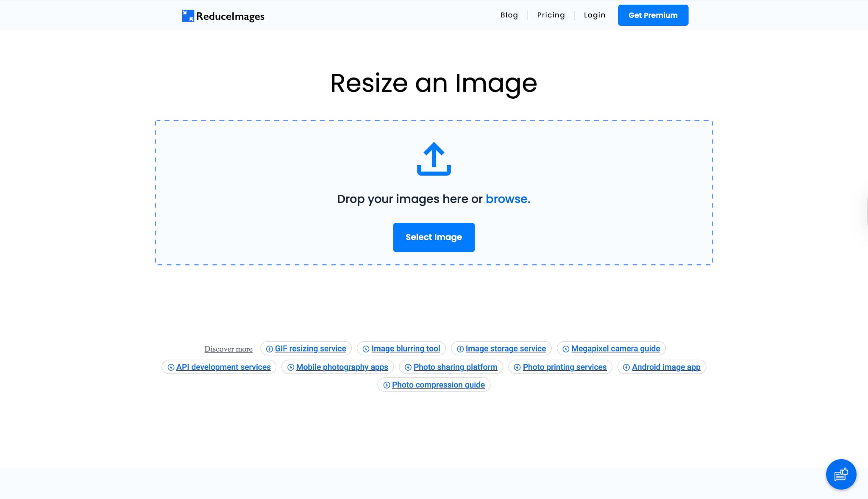This screenshot has width=868, height=499.
Task: Open the Mobile photography apps link
Action: click(x=342, y=367)
